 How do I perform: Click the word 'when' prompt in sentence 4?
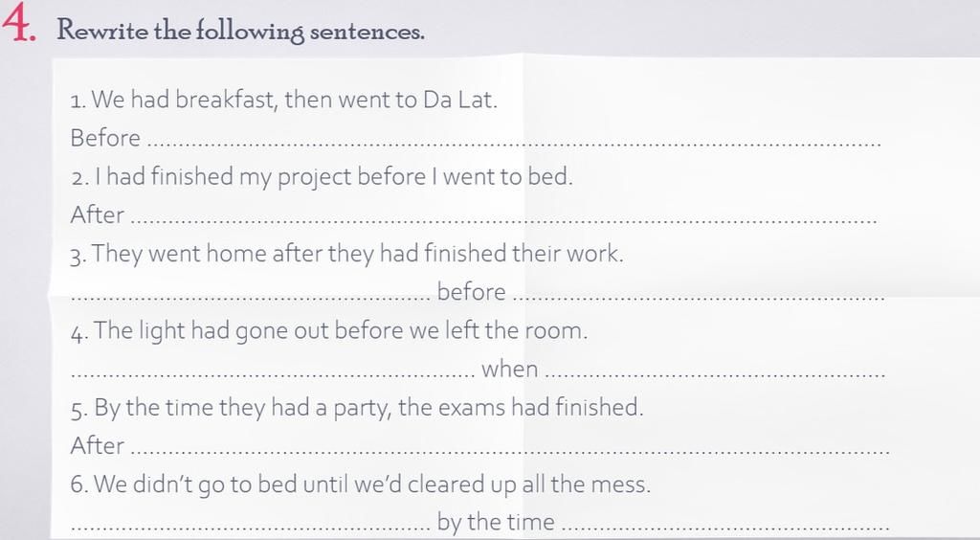coord(509,369)
